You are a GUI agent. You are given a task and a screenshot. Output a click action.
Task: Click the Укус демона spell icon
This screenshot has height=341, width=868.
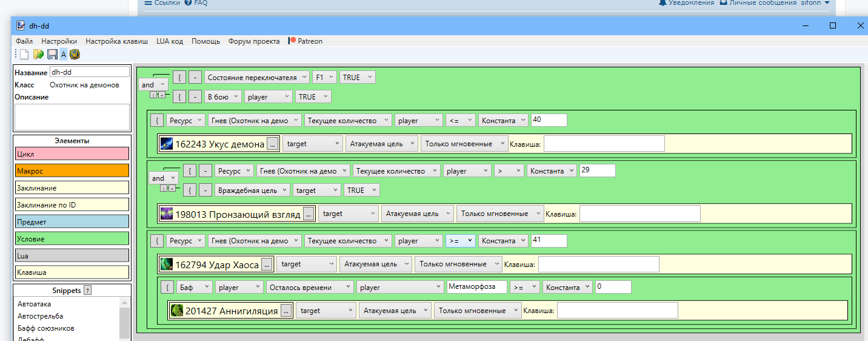click(167, 144)
